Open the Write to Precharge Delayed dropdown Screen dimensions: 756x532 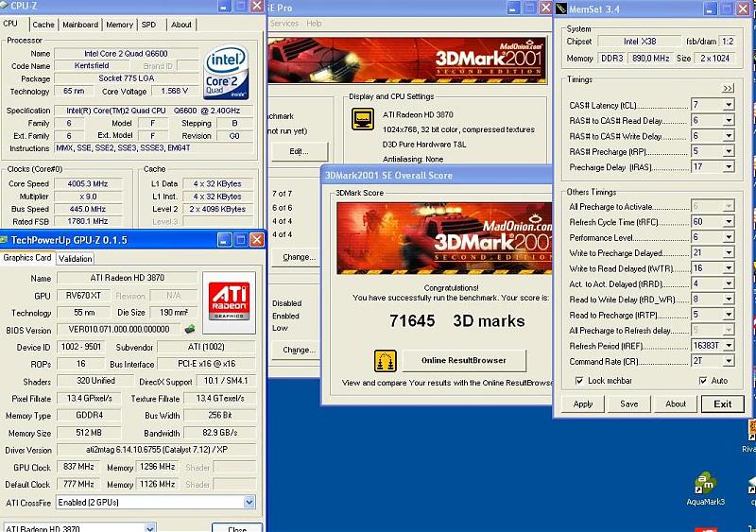pos(729,252)
